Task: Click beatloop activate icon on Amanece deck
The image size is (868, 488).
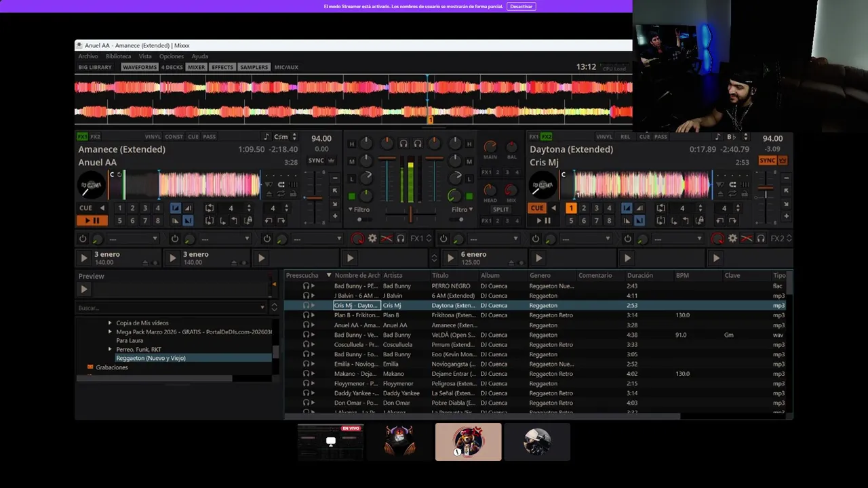Action: [210, 208]
